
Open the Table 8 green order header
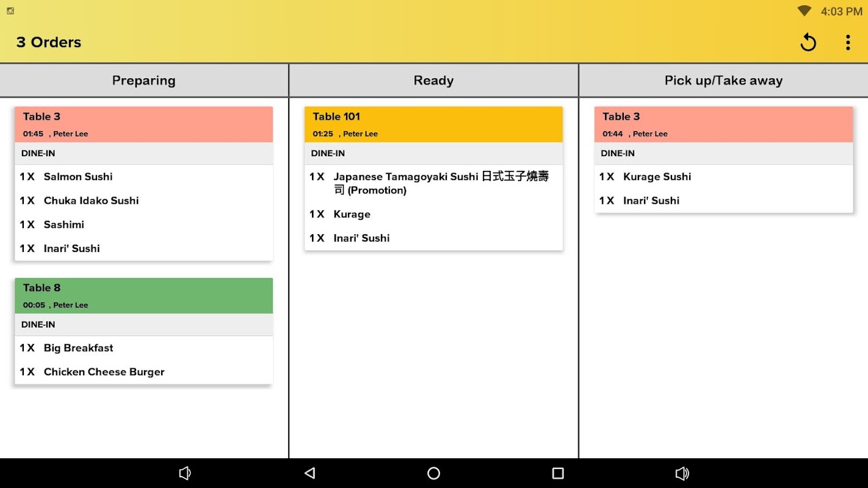point(144,296)
